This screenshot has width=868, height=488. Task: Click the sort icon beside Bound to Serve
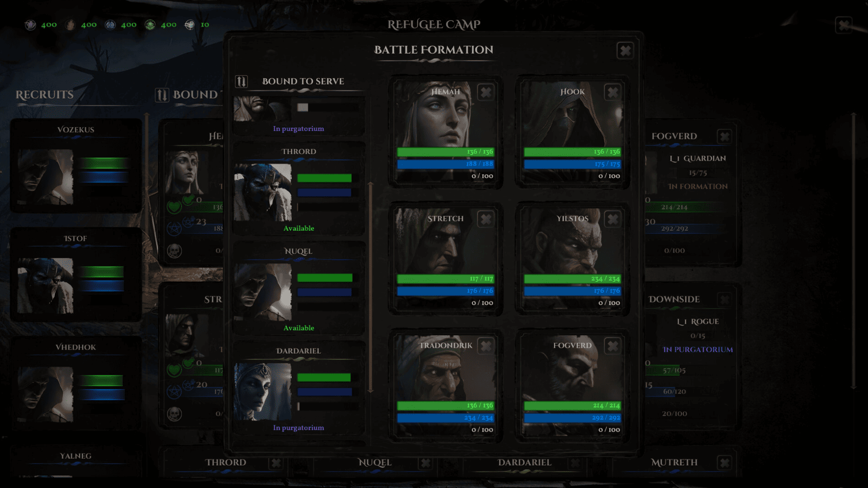coord(241,81)
